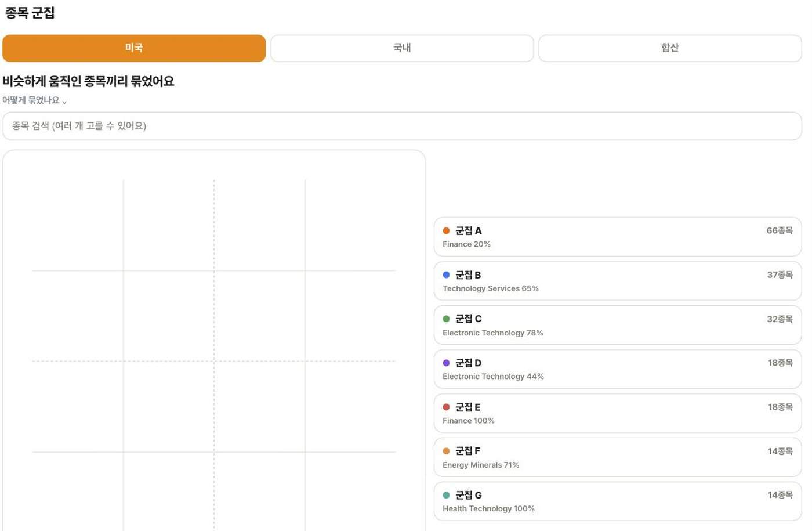Click the 14종목 count of 군집 G
Screen dimensions: 812x531
pos(780,495)
